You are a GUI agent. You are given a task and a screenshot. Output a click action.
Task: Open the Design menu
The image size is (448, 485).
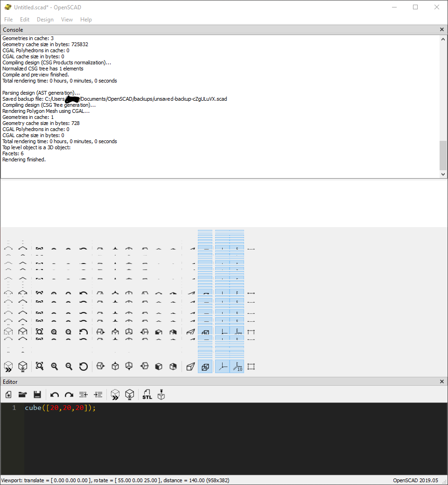(45, 19)
